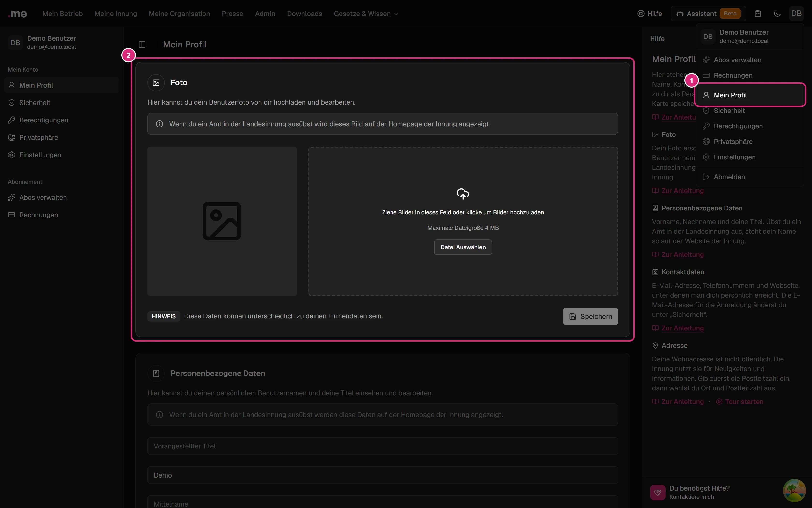
Task: Click the Kontaktiere mich help contact
Action: [x=692, y=497]
